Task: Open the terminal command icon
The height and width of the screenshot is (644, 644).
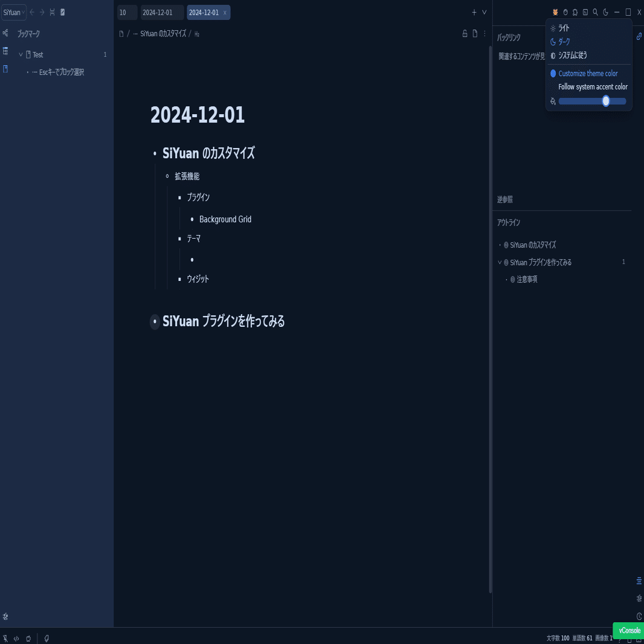Action: pos(585,12)
